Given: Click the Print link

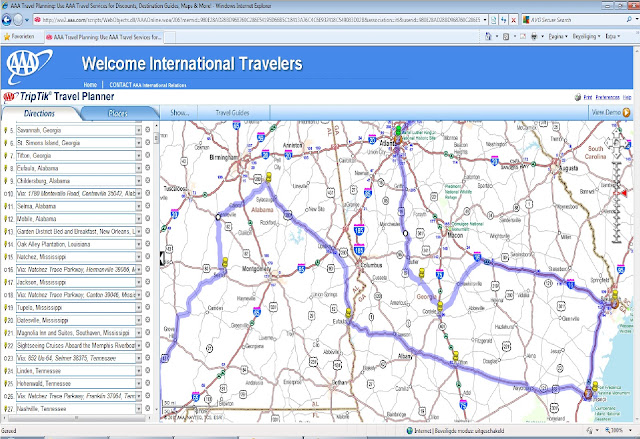Looking at the screenshot, I should pyautogui.click(x=588, y=97).
